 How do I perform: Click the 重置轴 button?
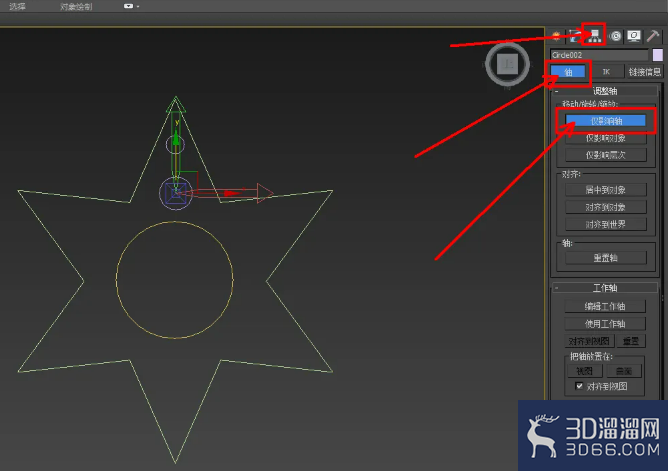(x=606, y=258)
